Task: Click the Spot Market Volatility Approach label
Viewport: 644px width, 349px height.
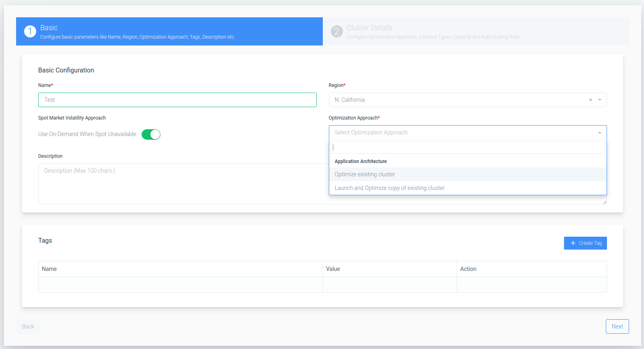Action: tap(72, 118)
